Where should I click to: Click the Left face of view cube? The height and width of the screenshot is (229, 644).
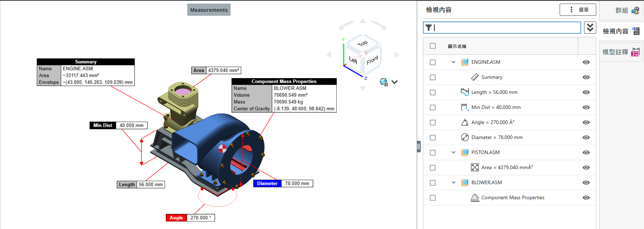[353, 60]
